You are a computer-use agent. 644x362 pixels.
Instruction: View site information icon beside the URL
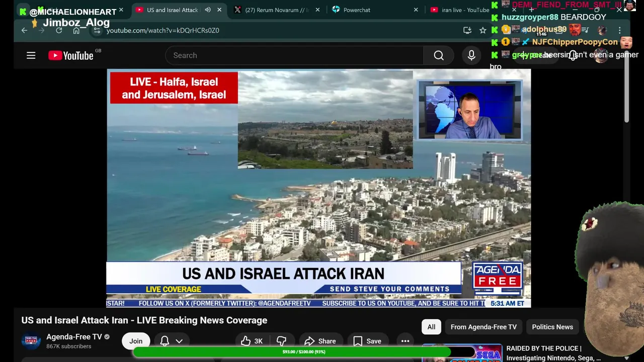(x=97, y=30)
